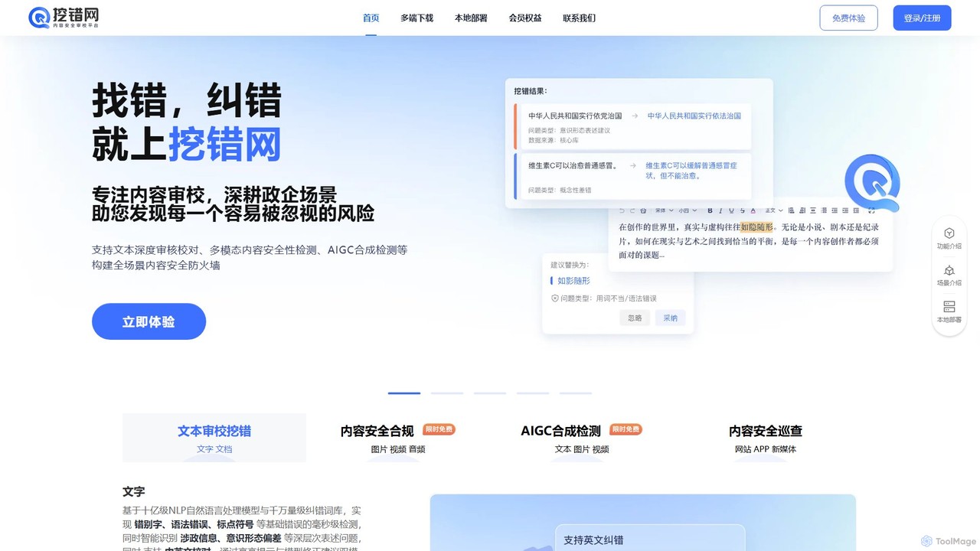Open the 联系我们 nav item
The image size is (980, 551).
point(579,18)
